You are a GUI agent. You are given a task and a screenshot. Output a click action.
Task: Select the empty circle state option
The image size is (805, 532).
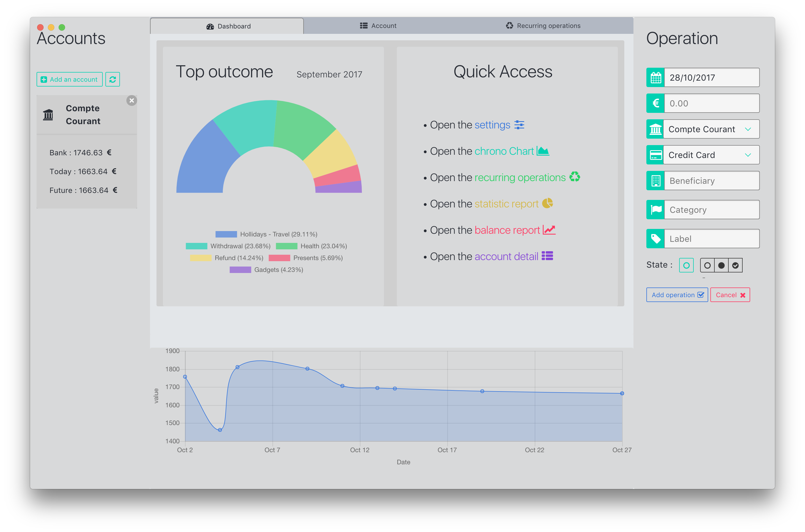pos(707,265)
